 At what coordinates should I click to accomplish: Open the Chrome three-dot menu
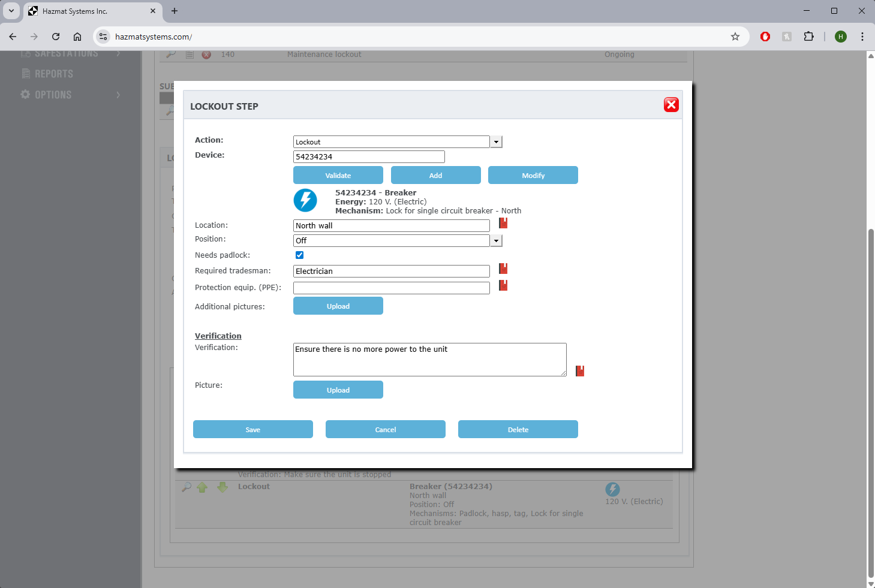point(862,37)
